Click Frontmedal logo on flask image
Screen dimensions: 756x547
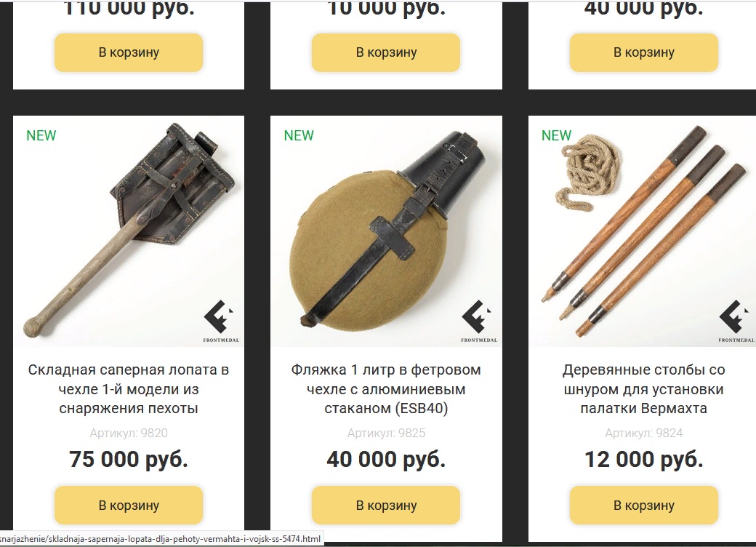pyautogui.click(x=478, y=321)
